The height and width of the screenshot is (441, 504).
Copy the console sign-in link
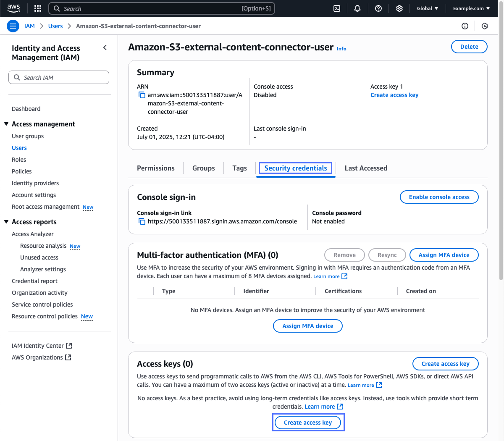142,221
